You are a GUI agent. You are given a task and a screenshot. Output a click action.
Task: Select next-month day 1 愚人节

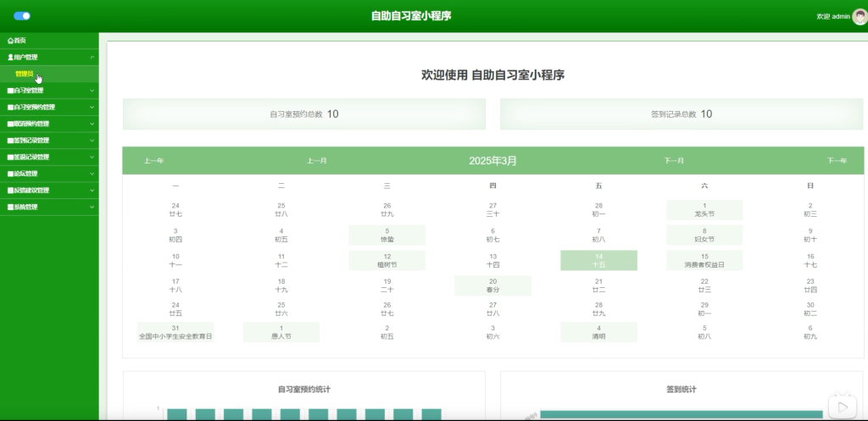281,332
